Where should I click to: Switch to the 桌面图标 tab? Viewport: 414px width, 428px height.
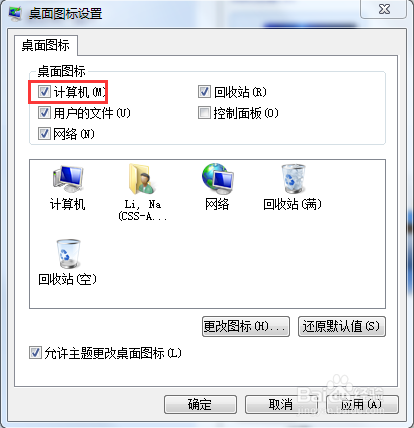coord(46,45)
